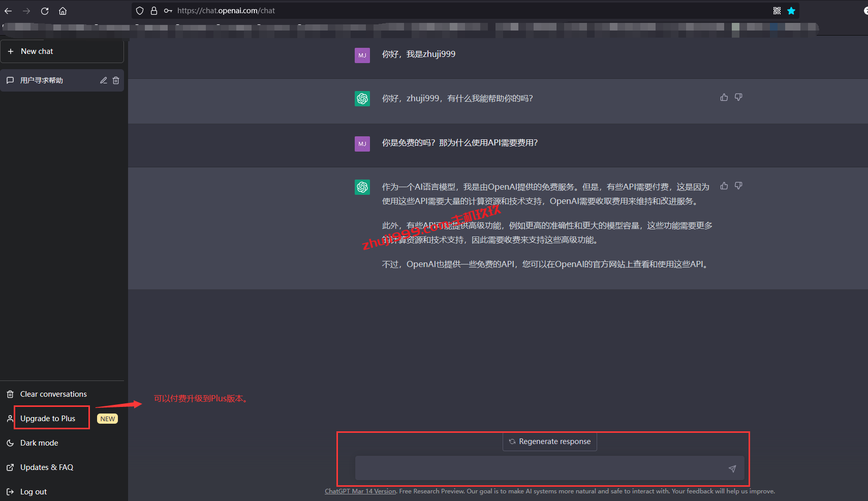Select Upgrade to Plus
This screenshot has height=501, width=868.
(x=48, y=419)
